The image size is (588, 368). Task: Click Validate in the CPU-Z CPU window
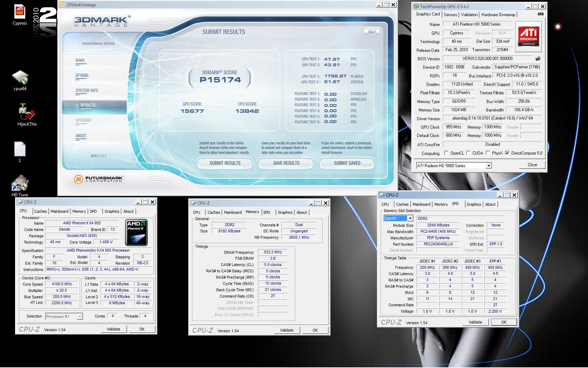[113, 329]
